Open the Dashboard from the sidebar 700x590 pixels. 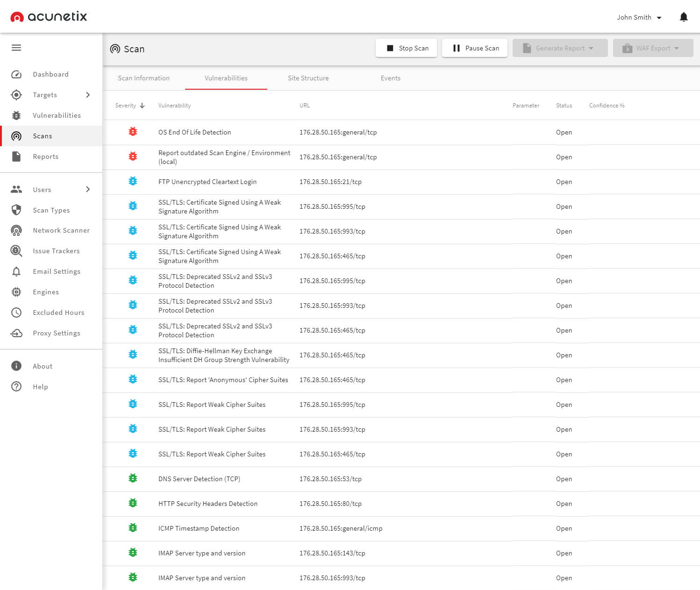click(50, 74)
